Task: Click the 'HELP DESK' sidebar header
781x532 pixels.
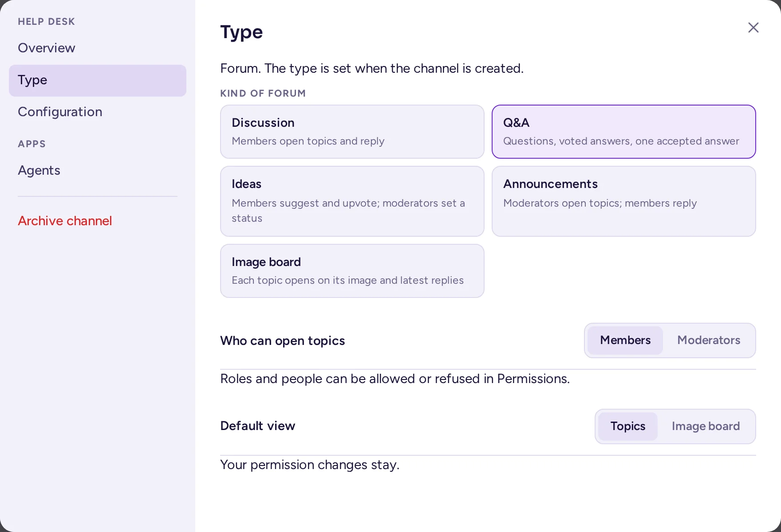Action: pos(46,21)
